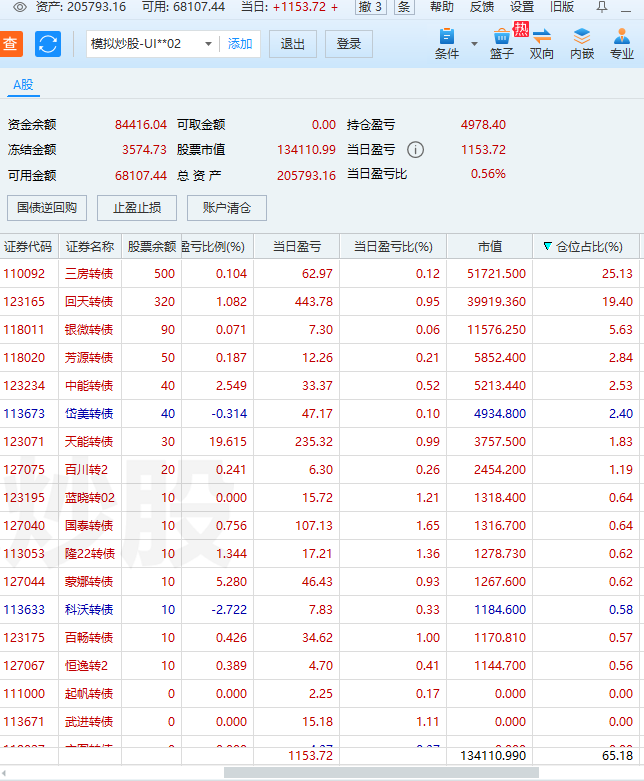Click the 持仓盈亏 value 4978.40

pyautogui.click(x=483, y=125)
